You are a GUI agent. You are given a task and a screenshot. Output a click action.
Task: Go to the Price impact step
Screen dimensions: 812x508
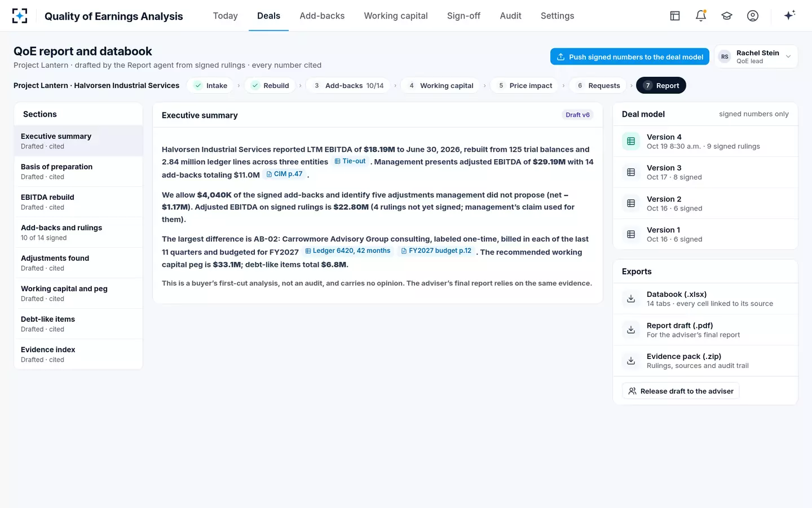(x=524, y=85)
